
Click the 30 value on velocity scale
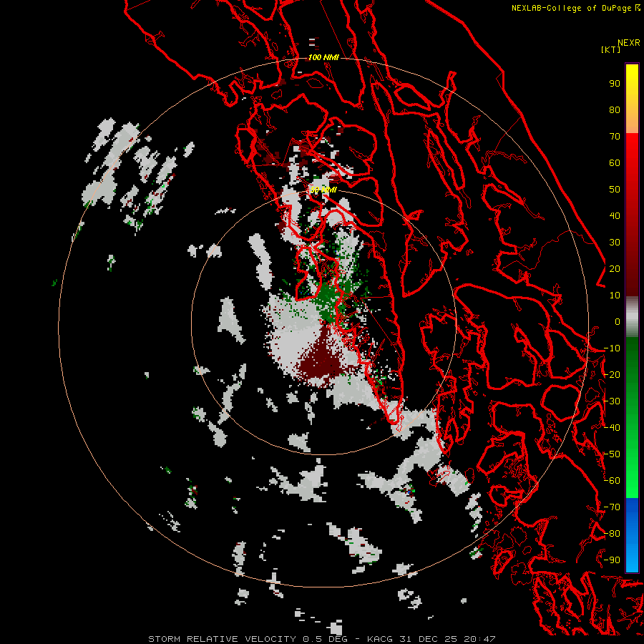pyautogui.click(x=615, y=243)
